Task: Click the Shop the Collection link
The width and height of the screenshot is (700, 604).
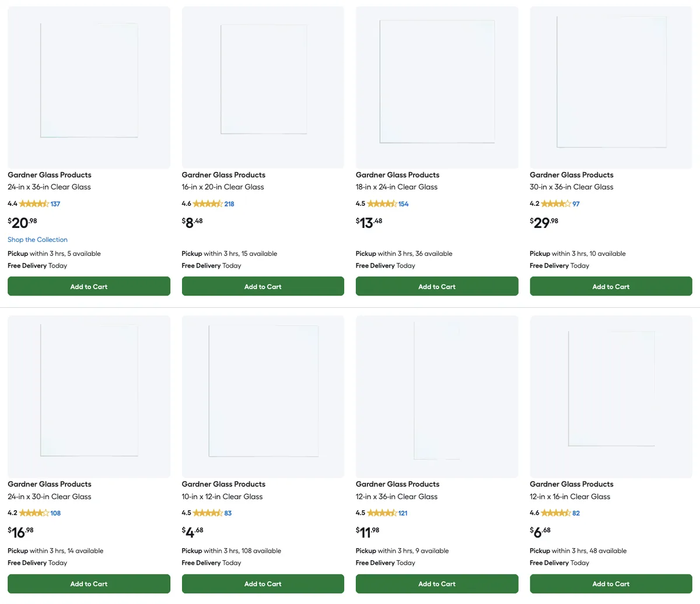Action: (x=37, y=240)
